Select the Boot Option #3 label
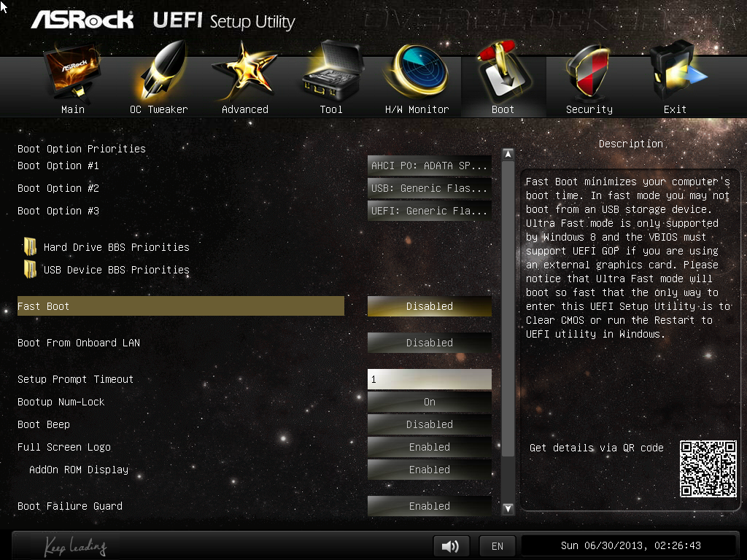 (x=58, y=211)
